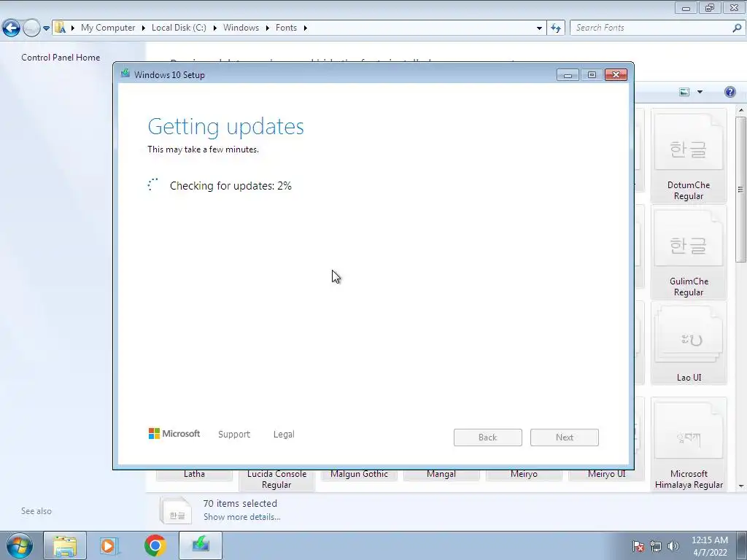Select Fonts breadcrumb in address bar

coord(286,28)
